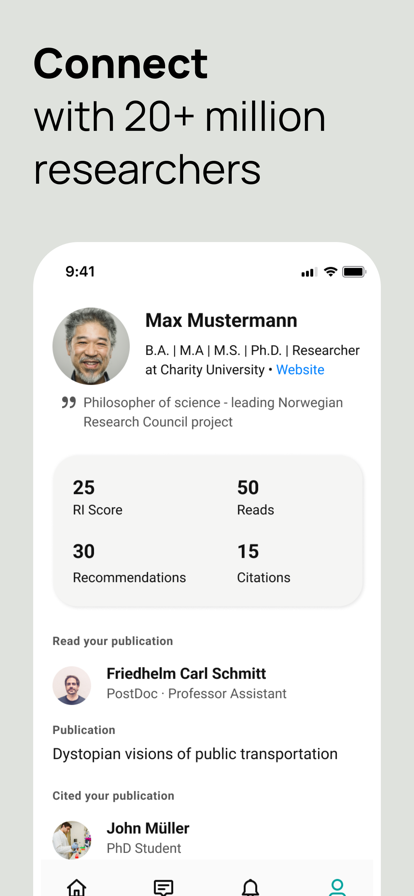Screen dimensions: 414x896
Task: Open the Notifications bell icon
Action: [x=250, y=887]
